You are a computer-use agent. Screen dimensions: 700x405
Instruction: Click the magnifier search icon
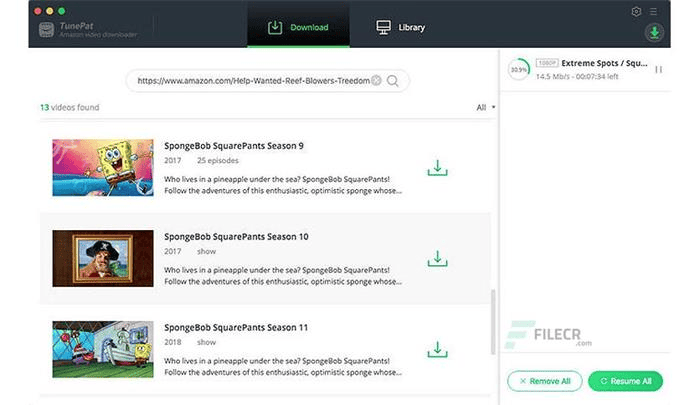click(393, 81)
